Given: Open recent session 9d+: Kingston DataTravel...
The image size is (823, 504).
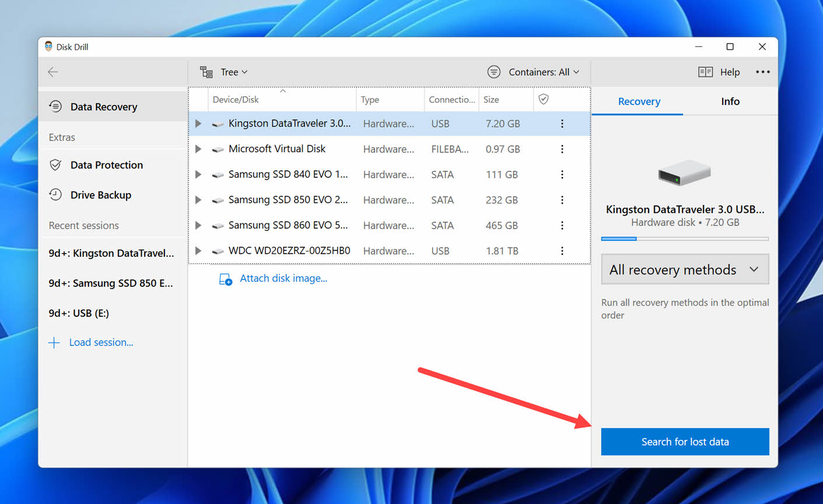Looking at the screenshot, I should (x=113, y=253).
